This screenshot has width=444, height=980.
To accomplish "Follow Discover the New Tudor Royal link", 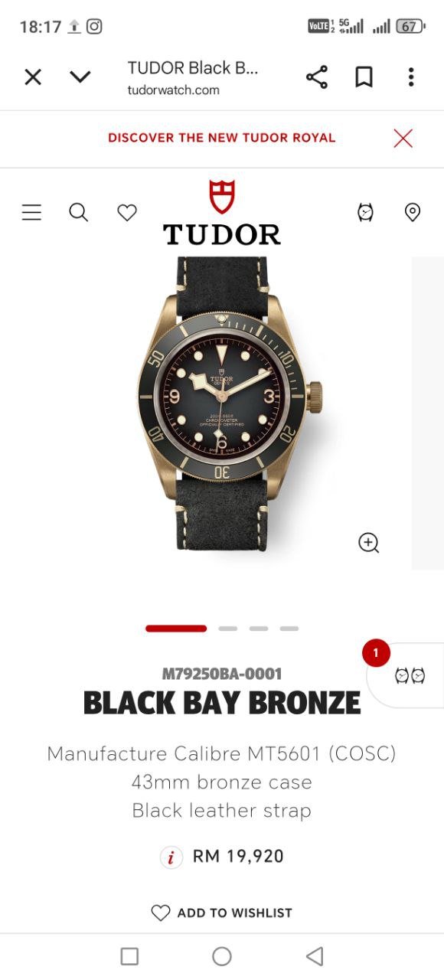I will click(x=222, y=138).
